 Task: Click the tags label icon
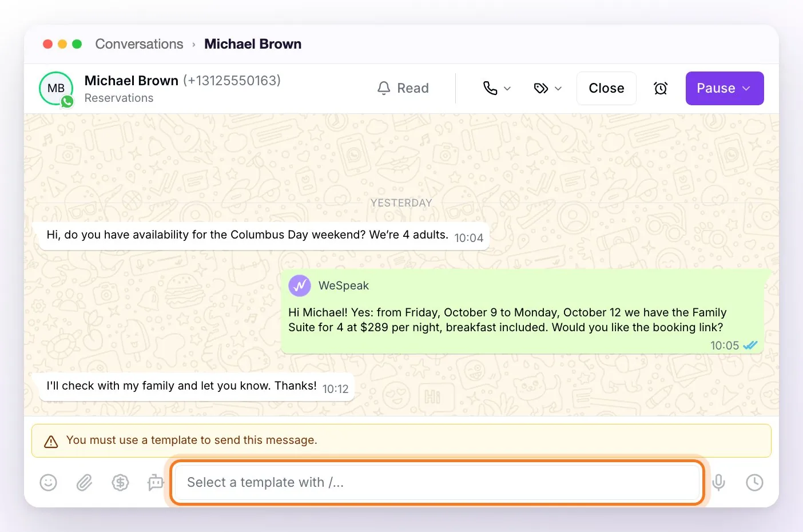pos(541,88)
